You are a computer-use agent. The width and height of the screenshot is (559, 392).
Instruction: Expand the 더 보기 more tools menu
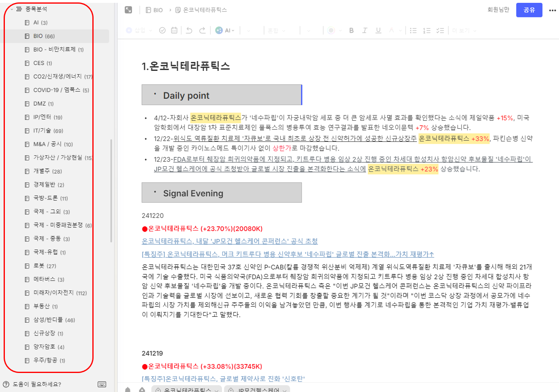[x=464, y=30]
